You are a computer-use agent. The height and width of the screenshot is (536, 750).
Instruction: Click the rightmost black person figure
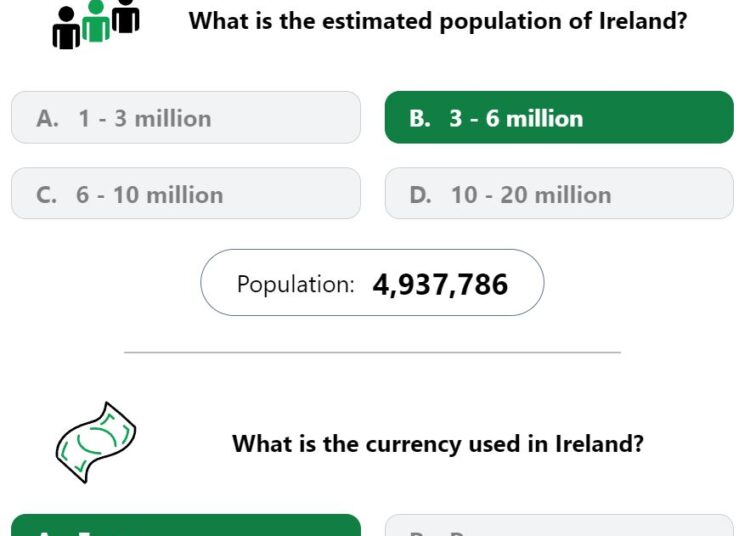click(126, 16)
